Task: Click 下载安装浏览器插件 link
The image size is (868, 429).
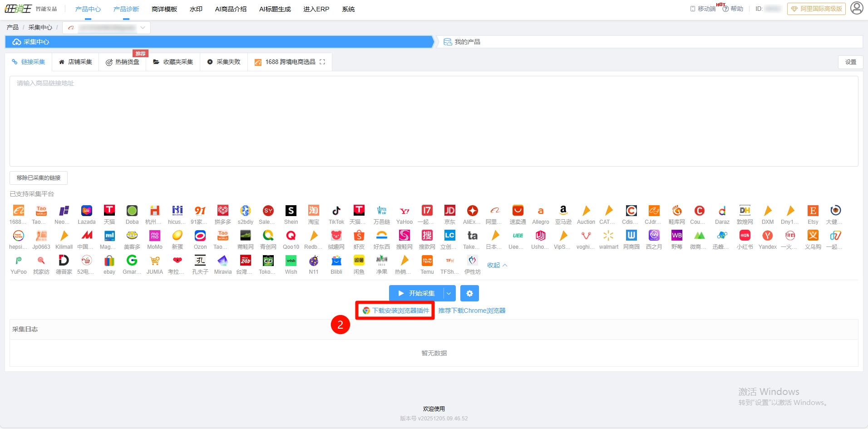Action: click(x=400, y=311)
